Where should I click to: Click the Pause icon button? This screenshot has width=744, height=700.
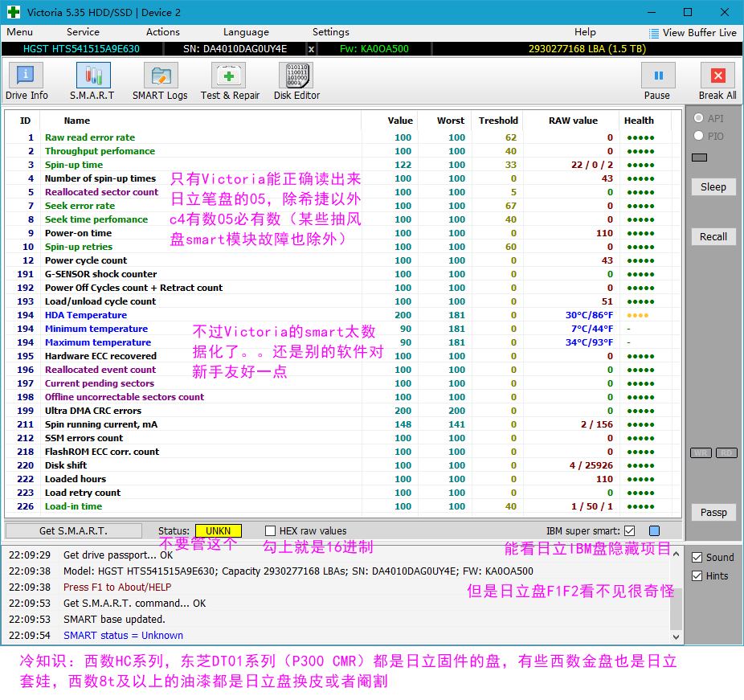[x=658, y=76]
